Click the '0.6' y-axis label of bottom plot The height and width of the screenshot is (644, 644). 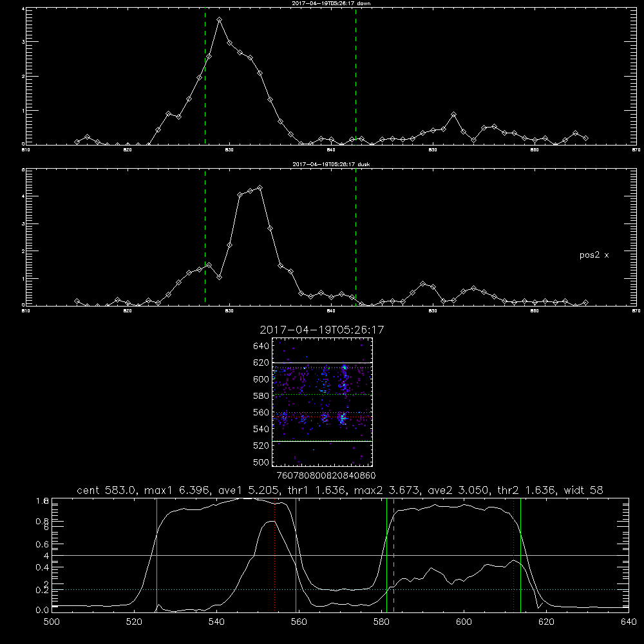click(43, 544)
